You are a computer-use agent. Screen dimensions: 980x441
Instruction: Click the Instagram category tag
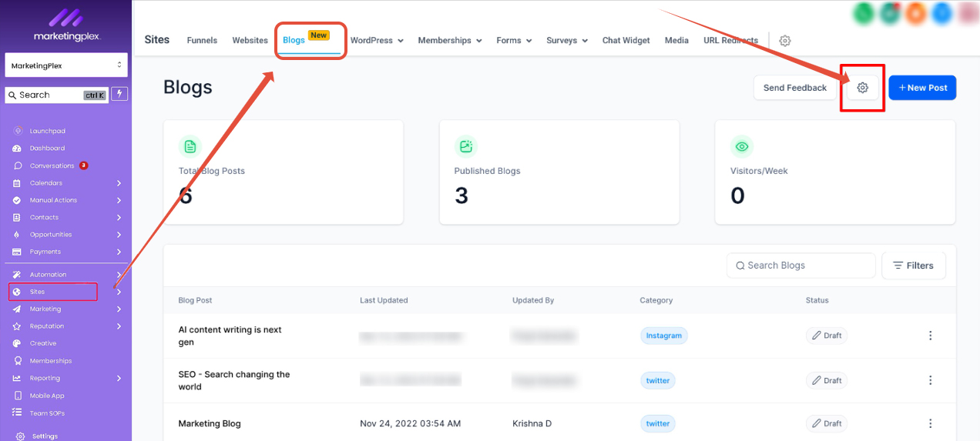coord(664,336)
